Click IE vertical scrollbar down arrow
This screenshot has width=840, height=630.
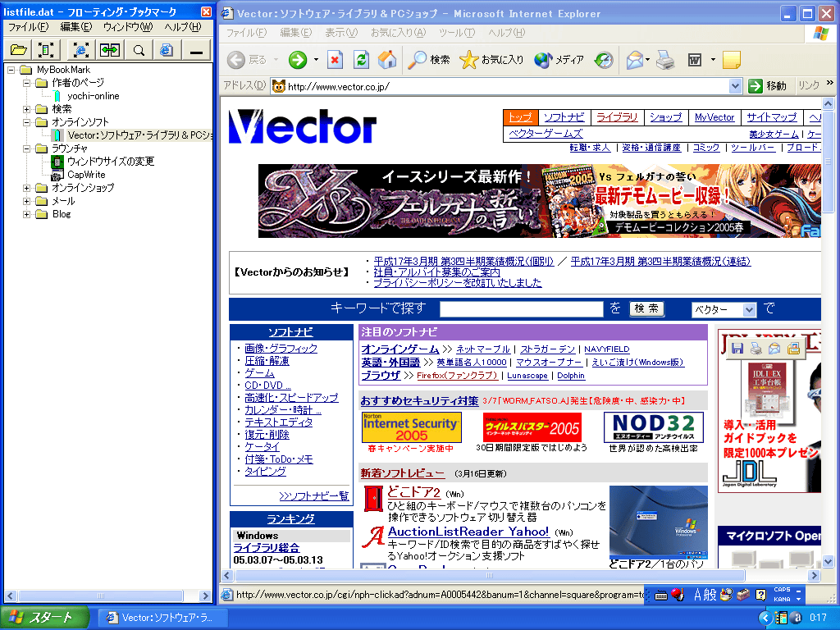828,562
